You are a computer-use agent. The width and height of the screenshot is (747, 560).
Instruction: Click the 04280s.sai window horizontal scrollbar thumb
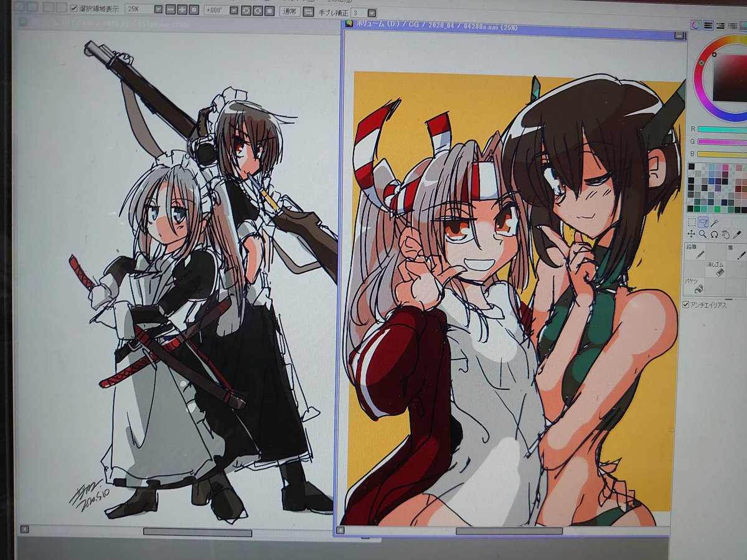tap(509, 531)
